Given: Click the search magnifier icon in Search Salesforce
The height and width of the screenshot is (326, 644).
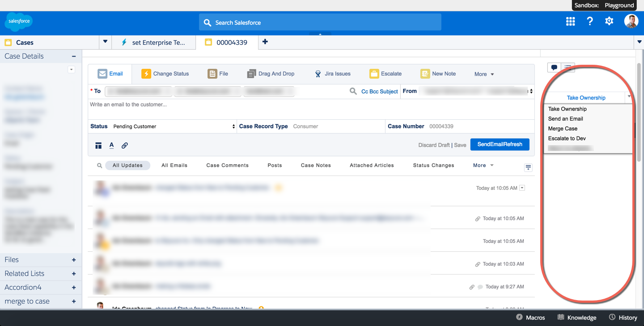Looking at the screenshot, I should click(208, 22).
